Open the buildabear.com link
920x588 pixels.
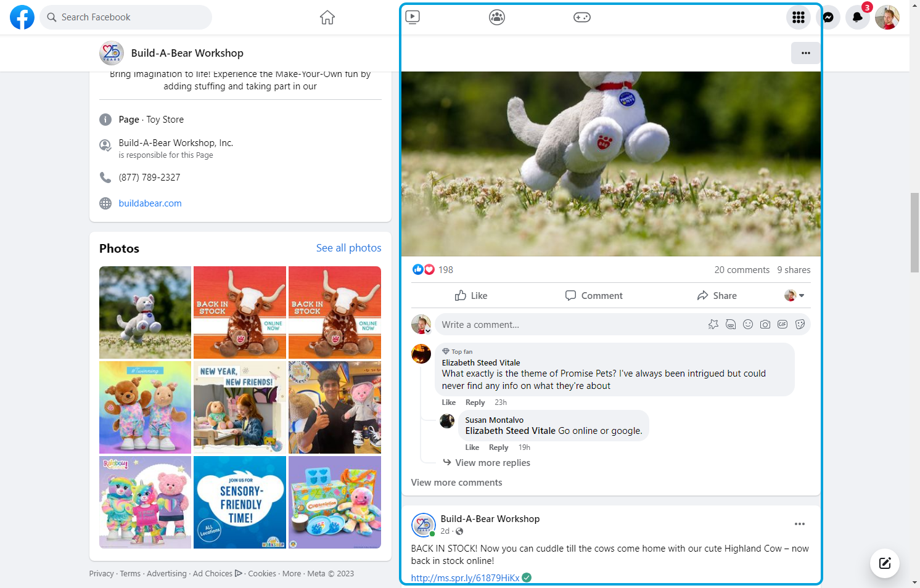click(x=150, y=203)
